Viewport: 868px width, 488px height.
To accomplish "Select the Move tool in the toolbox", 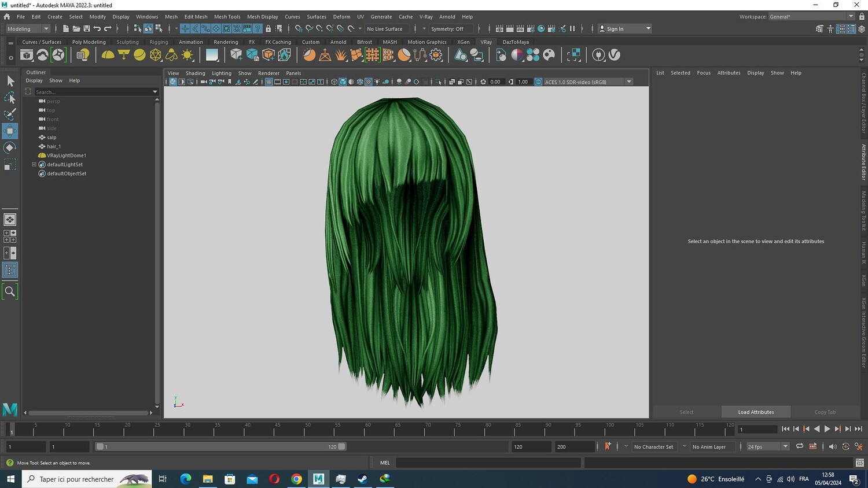I will click(x=10, y=131).
